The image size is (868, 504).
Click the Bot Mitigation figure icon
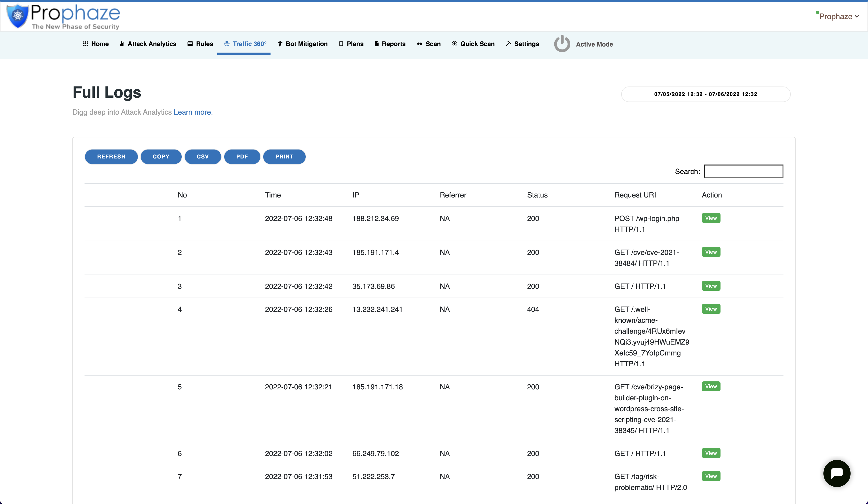pyautogui.click(x=280, y=44)
